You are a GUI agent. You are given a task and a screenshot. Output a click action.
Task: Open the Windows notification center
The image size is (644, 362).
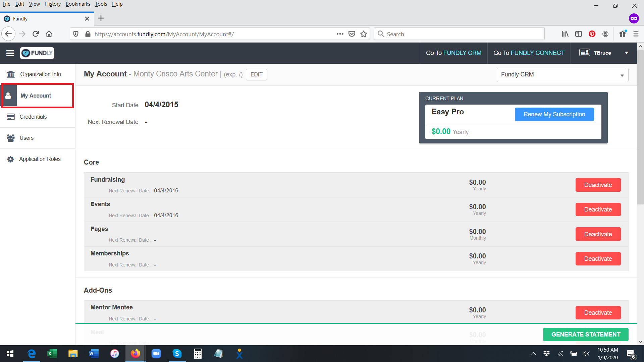coord(631,354)
